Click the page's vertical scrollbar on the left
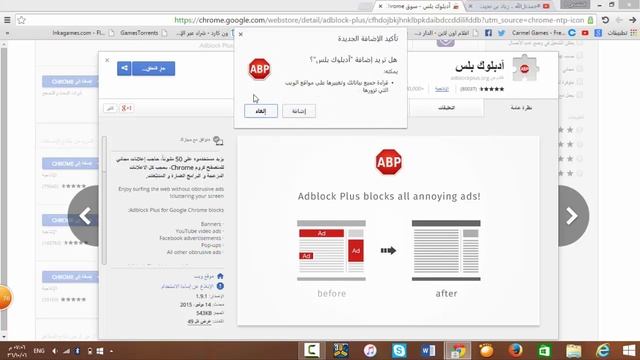Image resolution: width=640 pixels, height=360 pixels. coord(4,190)
